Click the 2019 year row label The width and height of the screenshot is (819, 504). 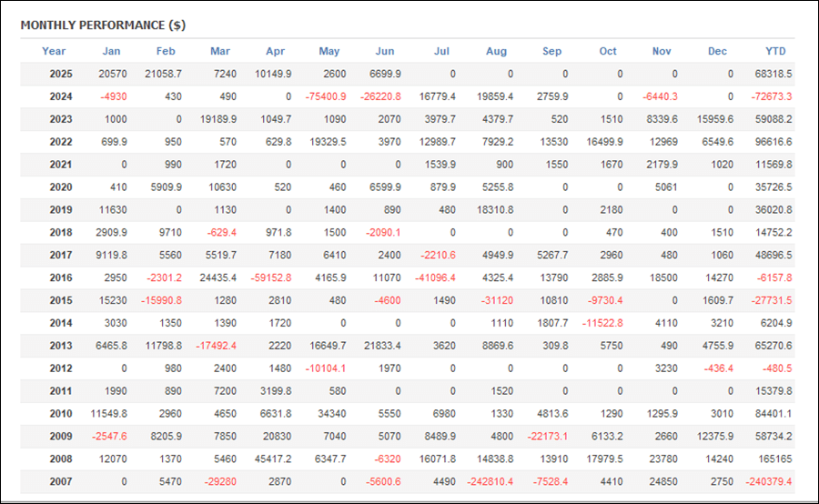click(x=61, y=209)
